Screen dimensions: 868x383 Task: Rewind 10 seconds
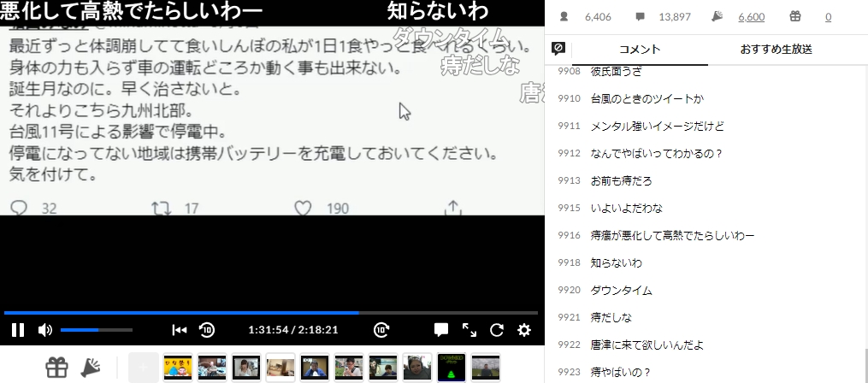click(207, 330)
